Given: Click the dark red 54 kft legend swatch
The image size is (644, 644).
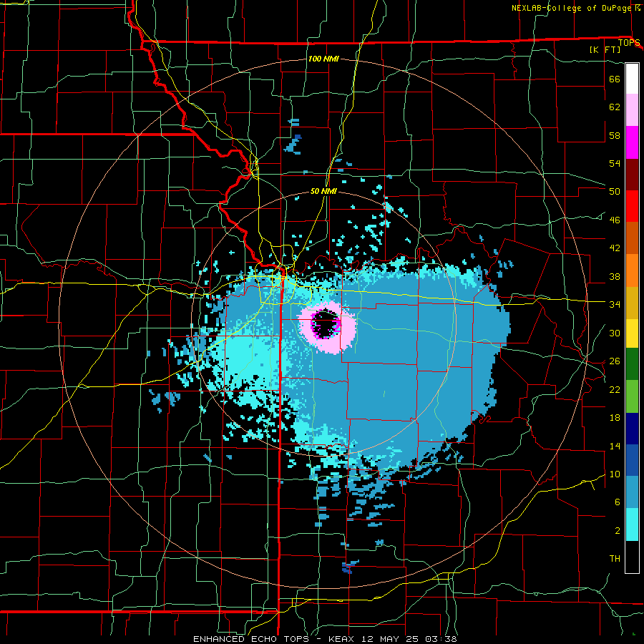Looking at the screenshot, I should click(x=632, y=175).
